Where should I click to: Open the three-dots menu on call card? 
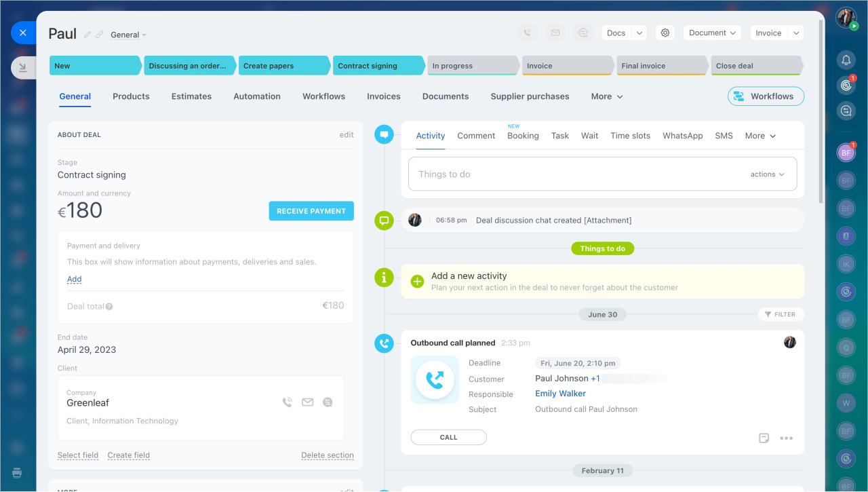coord(787,438)
